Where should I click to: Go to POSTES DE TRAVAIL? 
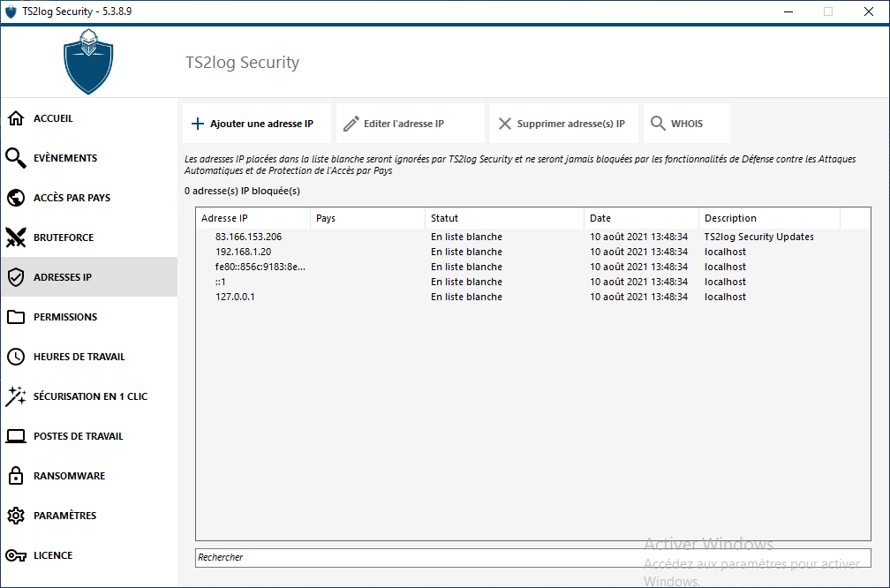(89, 436)
